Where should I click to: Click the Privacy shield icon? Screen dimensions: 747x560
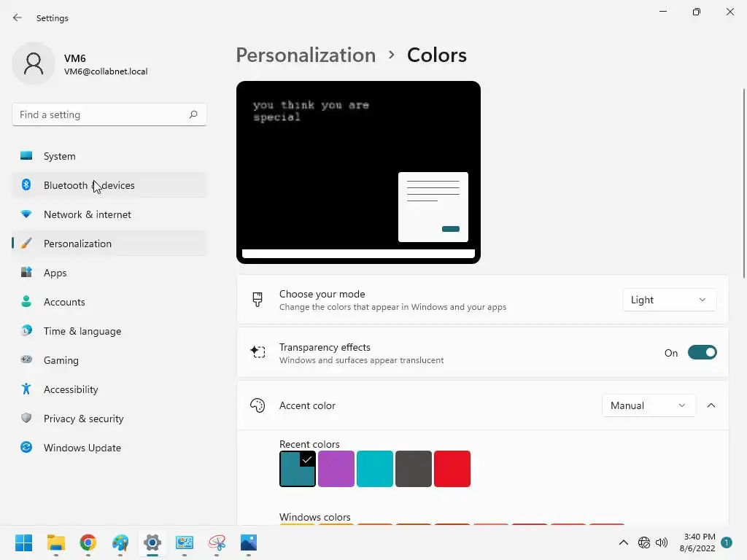click(x=26, y=418)
